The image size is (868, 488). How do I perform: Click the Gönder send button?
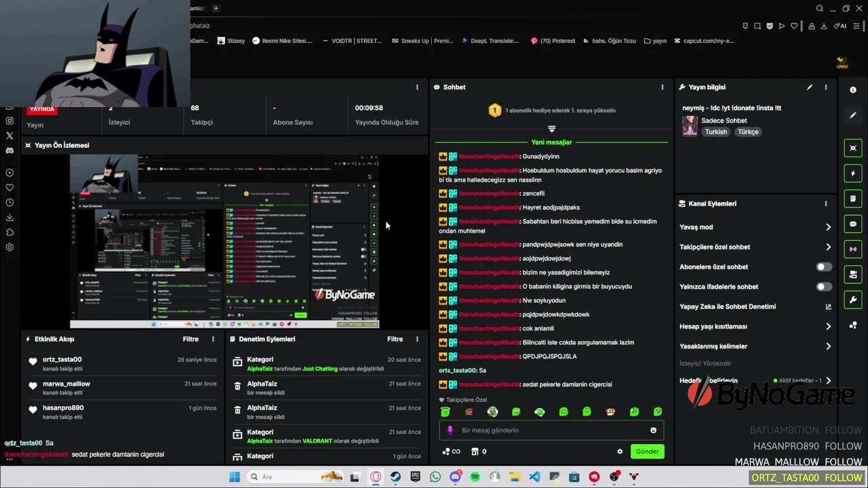647,451
